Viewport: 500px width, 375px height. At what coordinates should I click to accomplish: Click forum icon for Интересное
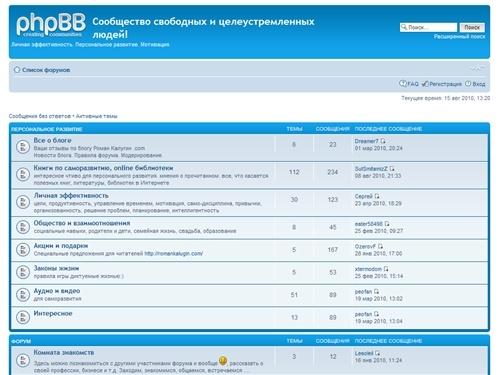pos(23,317)
